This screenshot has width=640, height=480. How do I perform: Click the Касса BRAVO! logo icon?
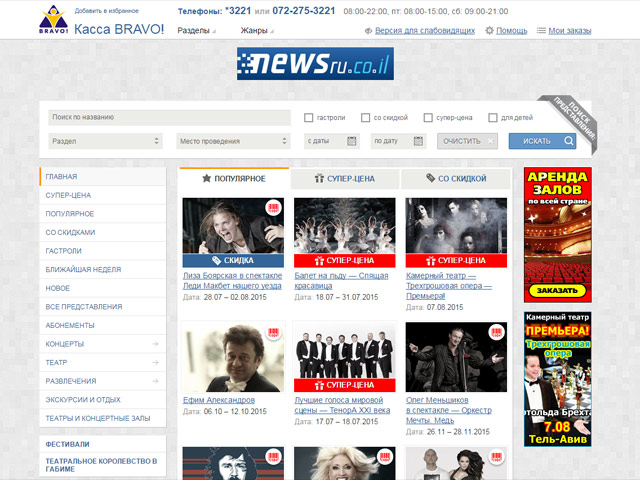tap(53, 20)
